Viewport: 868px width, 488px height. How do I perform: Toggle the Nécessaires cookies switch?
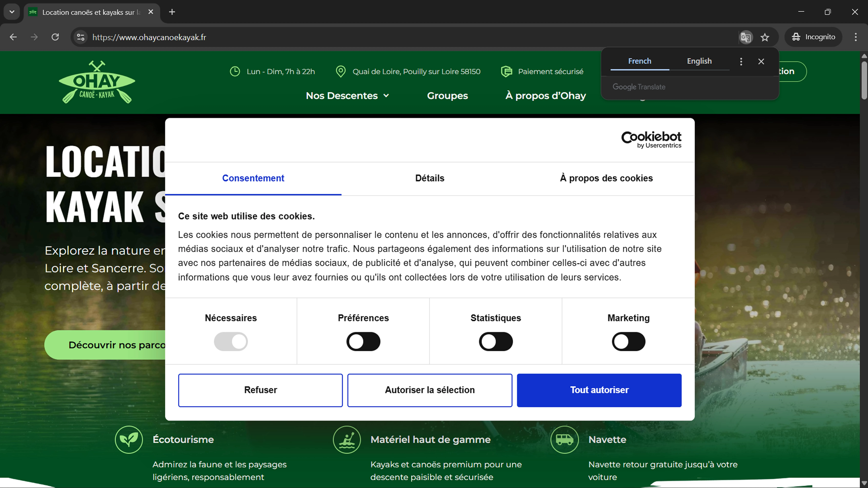[231, 341]
